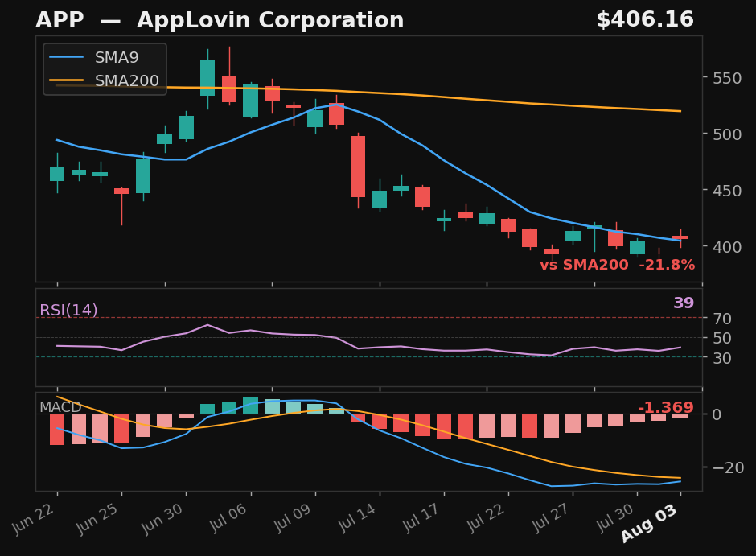Click the MACD −20 axis label

[728, 467]
